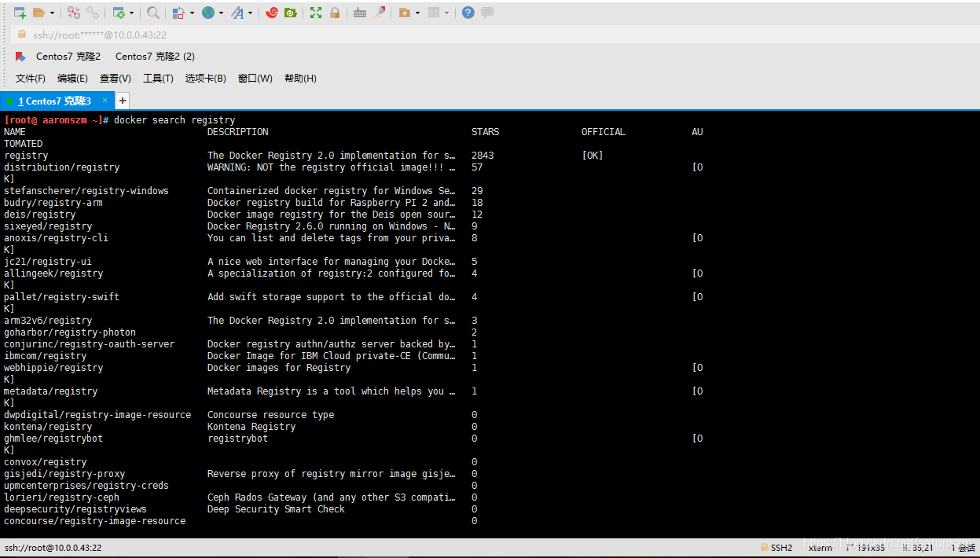This screenshot has width=980, height=558.
Task: Expand the Session Properties dropdown arrow
Action: pyautogui.click(x=131, y=13)
